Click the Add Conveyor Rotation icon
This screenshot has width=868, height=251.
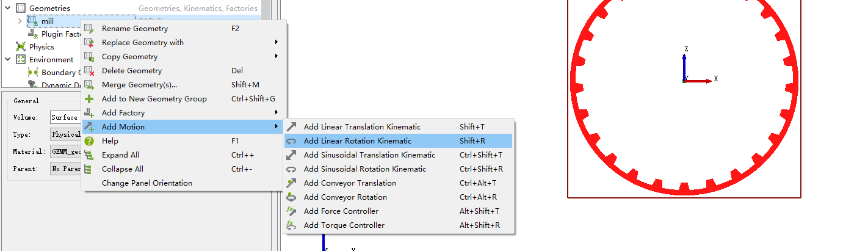(x=292, y=197)
